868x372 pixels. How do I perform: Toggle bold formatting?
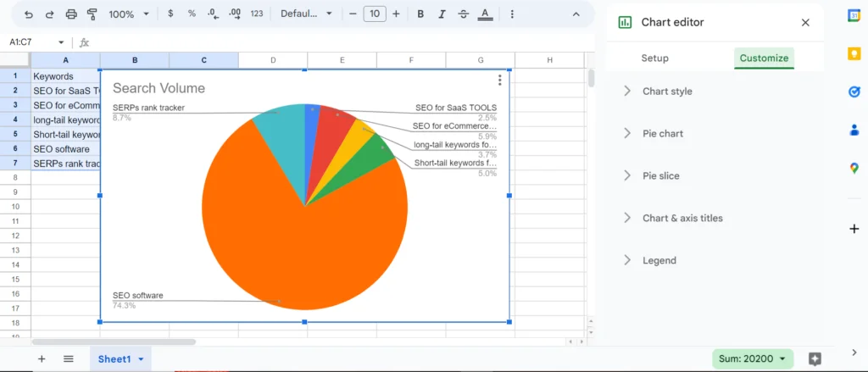pos(420,14)
